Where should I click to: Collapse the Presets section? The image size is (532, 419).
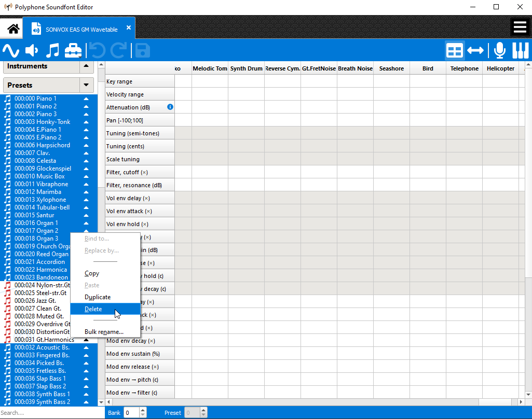click(86, 85)
